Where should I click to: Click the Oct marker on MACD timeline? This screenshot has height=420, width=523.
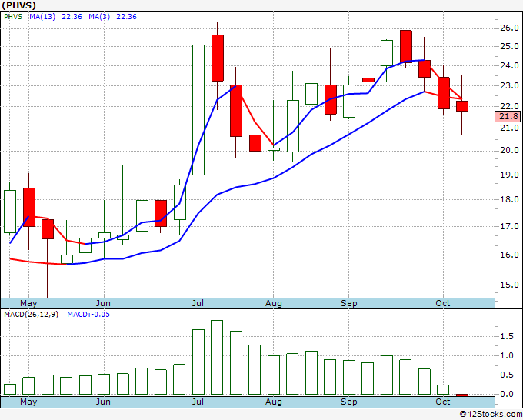tap(443, 402)
